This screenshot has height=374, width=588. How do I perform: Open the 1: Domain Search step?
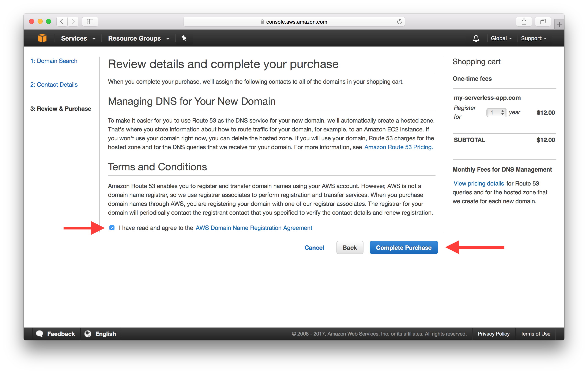pos(54,61)
